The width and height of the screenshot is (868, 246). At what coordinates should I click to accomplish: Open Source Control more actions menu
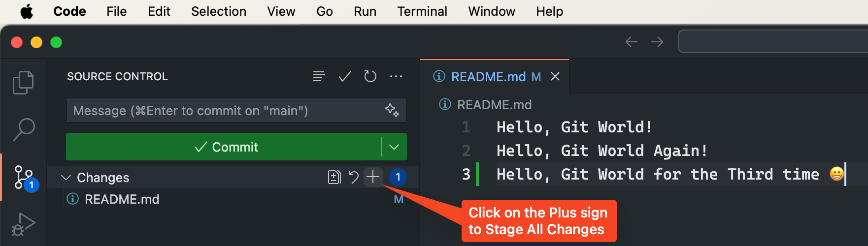coord(396,76)
